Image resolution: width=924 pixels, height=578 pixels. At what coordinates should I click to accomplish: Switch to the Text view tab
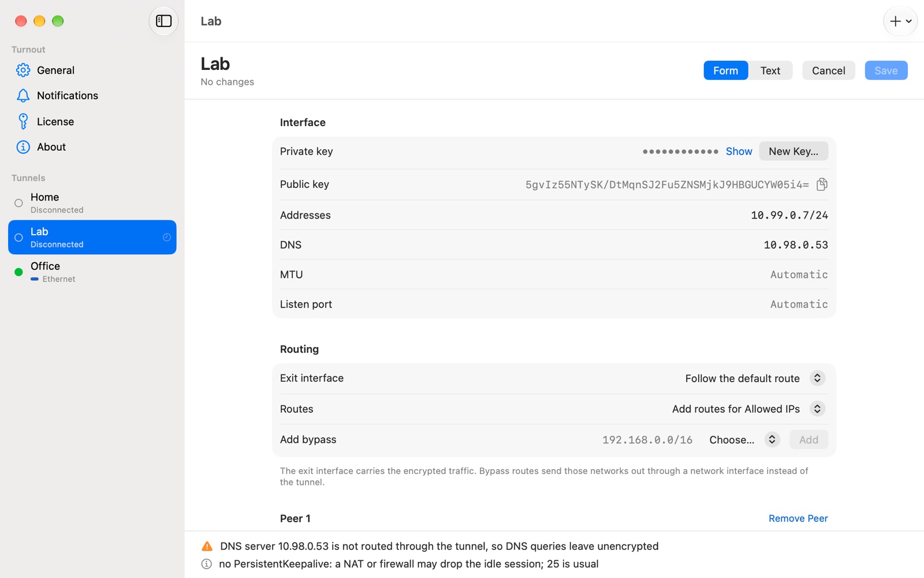770,71
